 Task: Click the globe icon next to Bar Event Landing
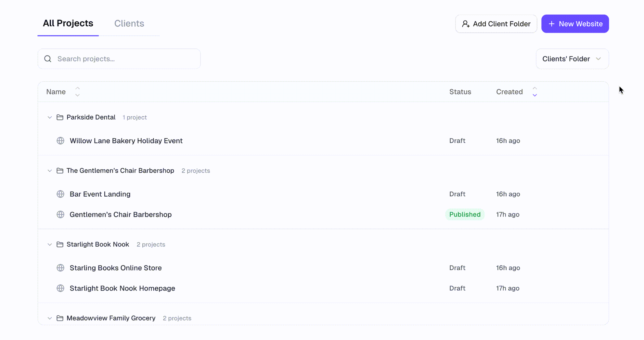[x=60, y=194]
